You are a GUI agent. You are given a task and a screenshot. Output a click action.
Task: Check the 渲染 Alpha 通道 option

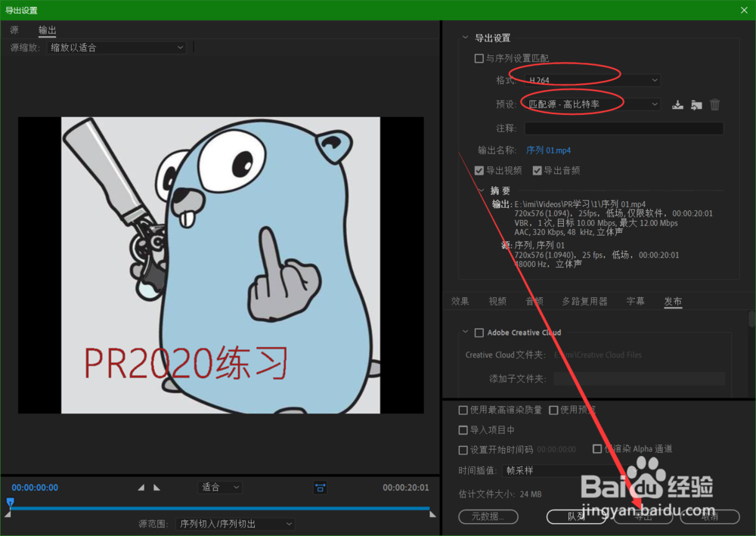[597, 449]
